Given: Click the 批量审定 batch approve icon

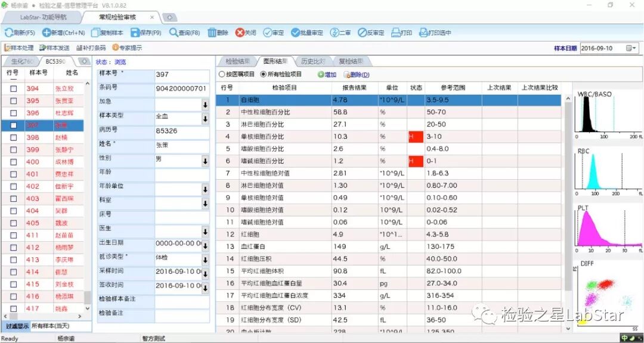Looking at the screenshot, I should 295,33.
